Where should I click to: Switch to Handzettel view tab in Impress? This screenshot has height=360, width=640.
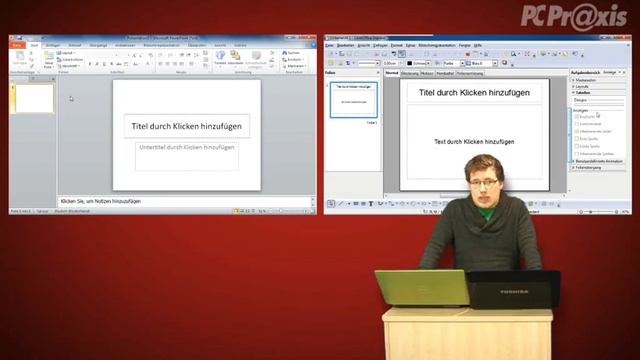[x=445, y=73]
